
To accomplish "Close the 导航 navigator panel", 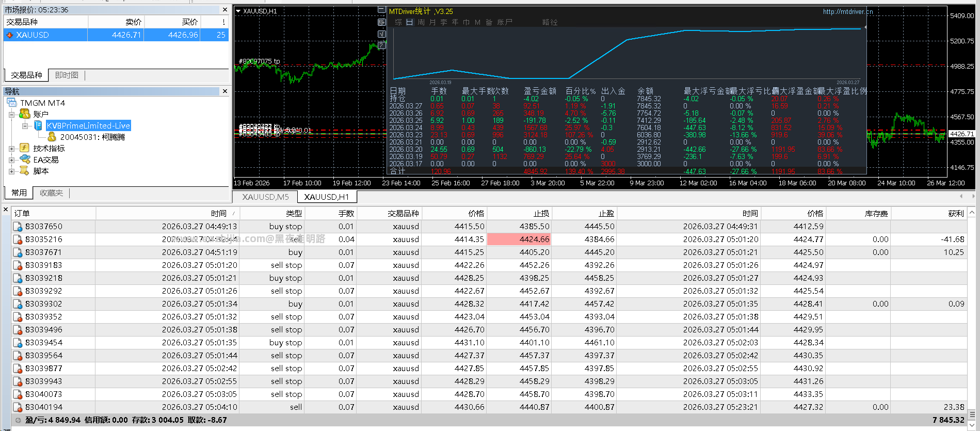I will 224,91.
